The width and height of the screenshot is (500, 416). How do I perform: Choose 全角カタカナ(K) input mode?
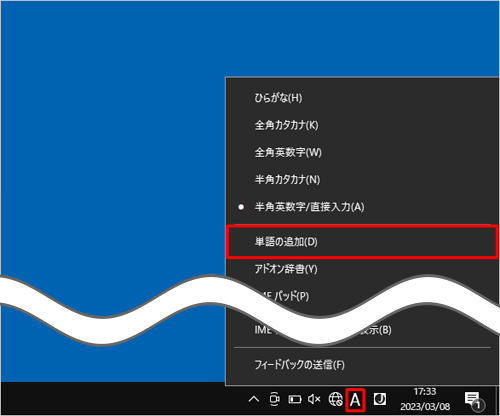[362, 125]
